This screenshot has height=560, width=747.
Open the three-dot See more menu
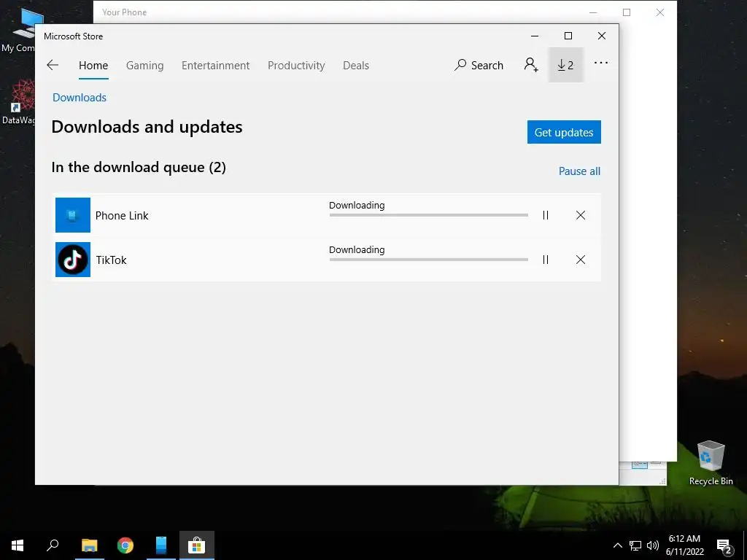pos(601,63)
